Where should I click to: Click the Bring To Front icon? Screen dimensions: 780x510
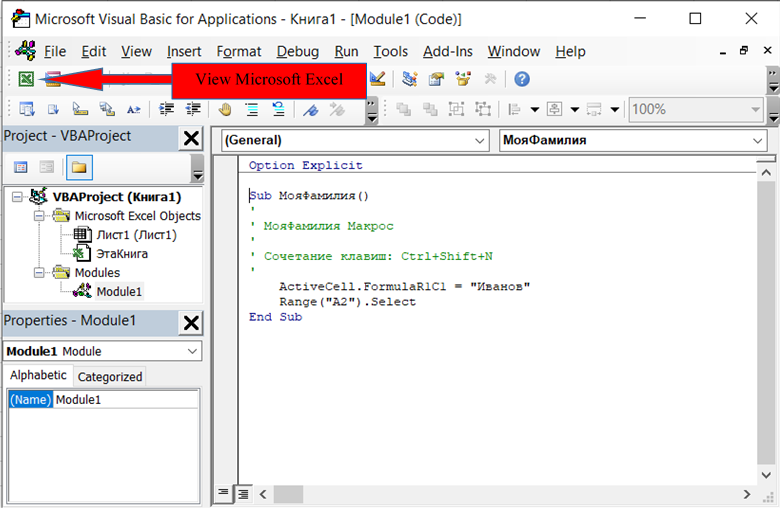[x=403, y=109]
